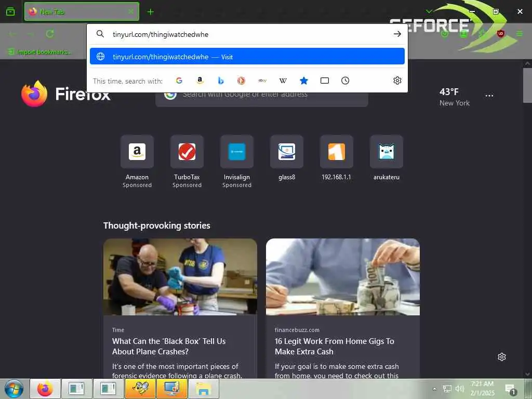
Task: Search this time with DuckDuckGo
Action: [x=241, y=81]
